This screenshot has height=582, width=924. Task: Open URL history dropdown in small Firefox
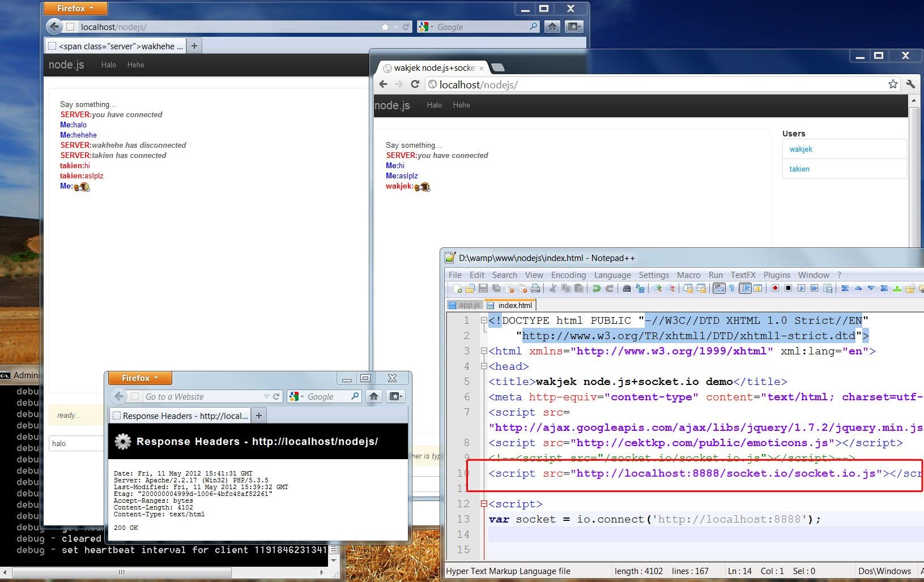[266, 397]
